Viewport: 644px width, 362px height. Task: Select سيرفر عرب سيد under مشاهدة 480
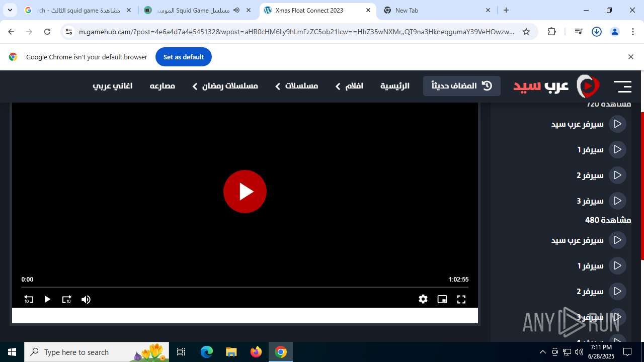(589, 240)
